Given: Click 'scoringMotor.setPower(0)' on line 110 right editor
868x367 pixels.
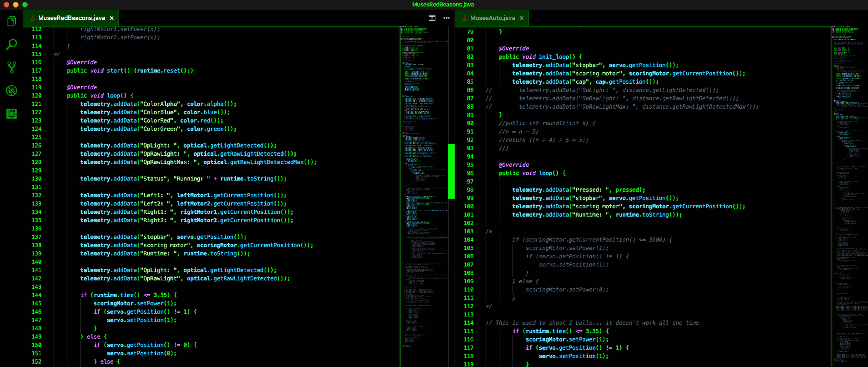Looking at the screenshot, I should [x=565, y=289].
